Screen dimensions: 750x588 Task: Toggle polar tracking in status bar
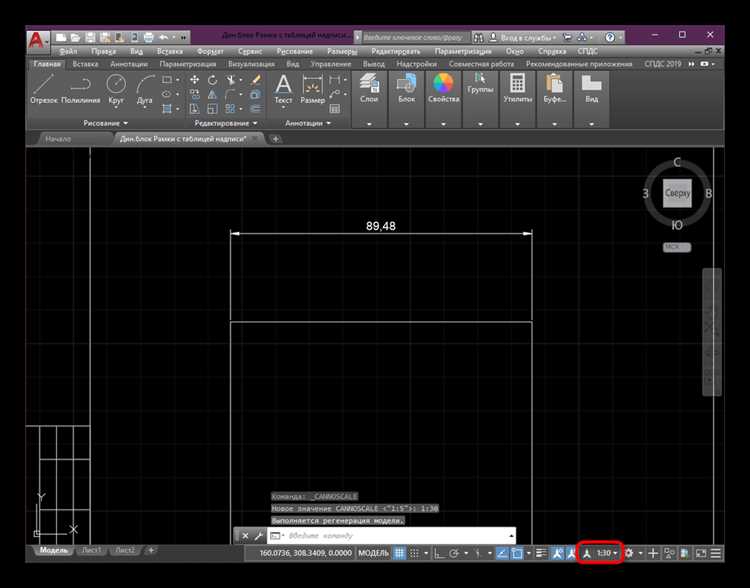(x=454, y=553)
